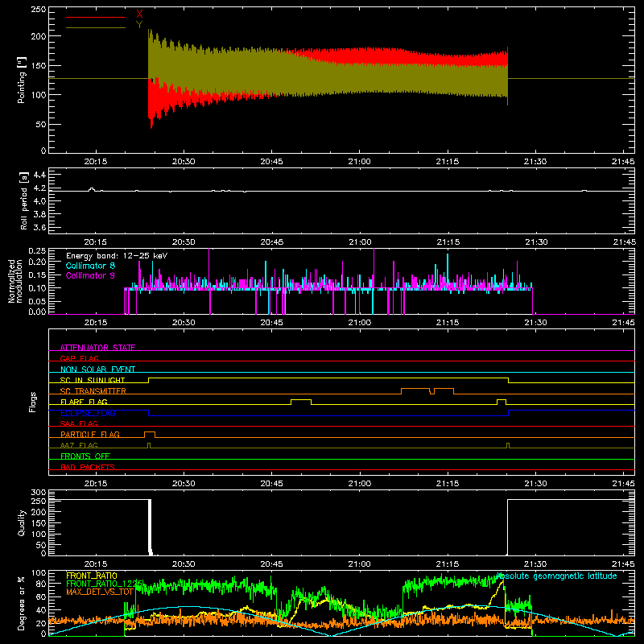Click the 4.4 tick on the Roll period axis
Viewport: 644px width, 644px height.
39,175
